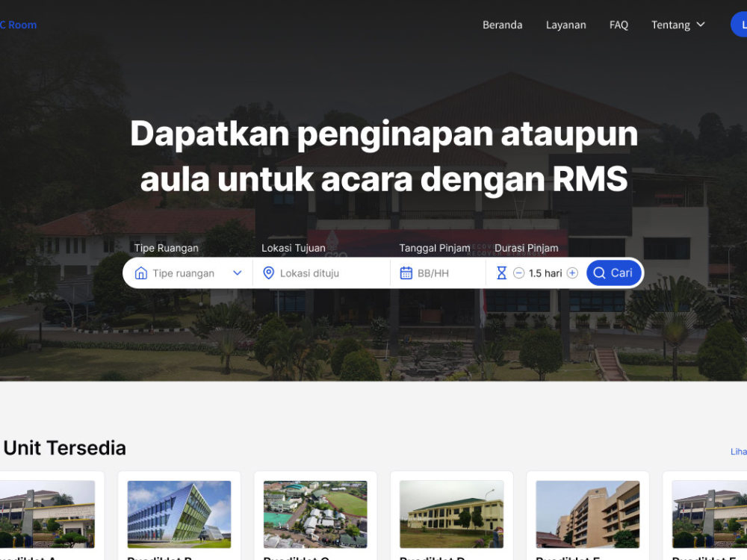
Task: Click the Lokasi Tujuan label
Action: pos(294,248)
